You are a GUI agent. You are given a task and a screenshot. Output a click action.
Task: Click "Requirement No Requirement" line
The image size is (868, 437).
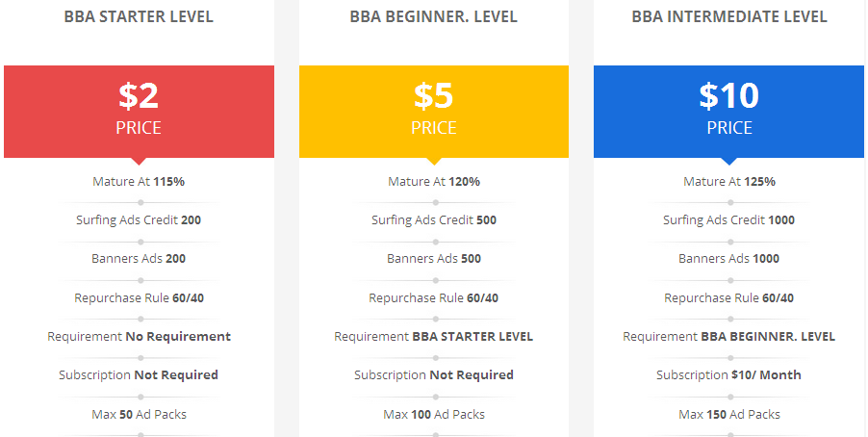[x=139, y=336]
